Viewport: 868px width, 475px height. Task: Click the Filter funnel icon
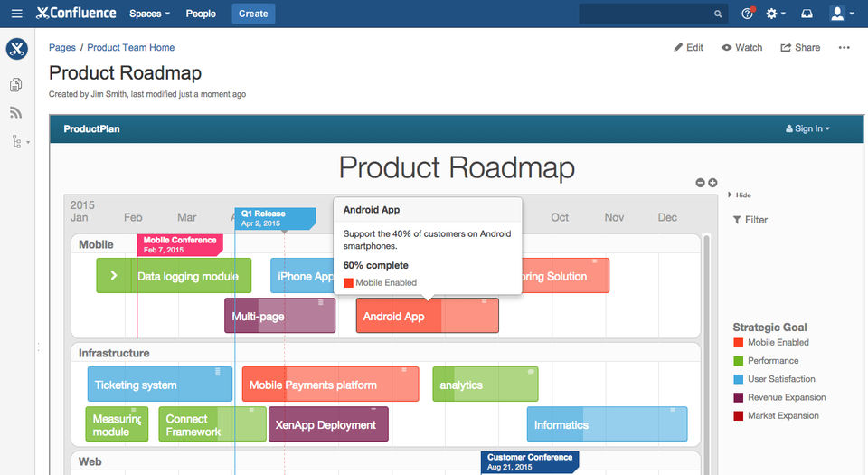coord(737,220)
